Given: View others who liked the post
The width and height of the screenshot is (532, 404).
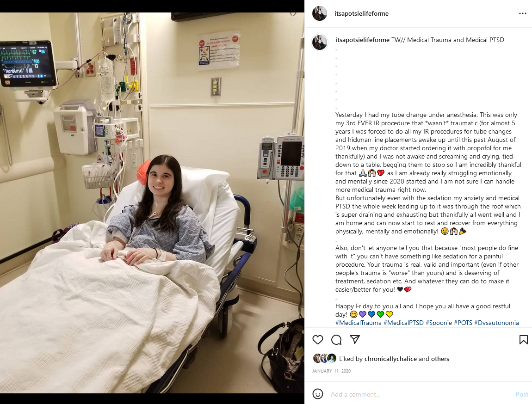Looking at the screenshot, I should (x=440, y=359).
